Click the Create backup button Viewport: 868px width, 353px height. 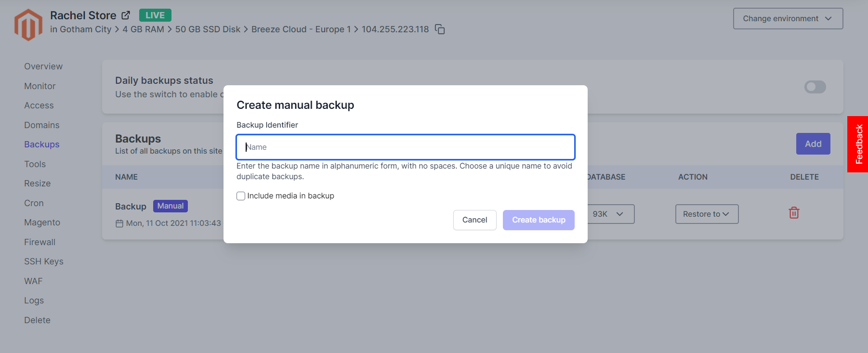point(539,220)
